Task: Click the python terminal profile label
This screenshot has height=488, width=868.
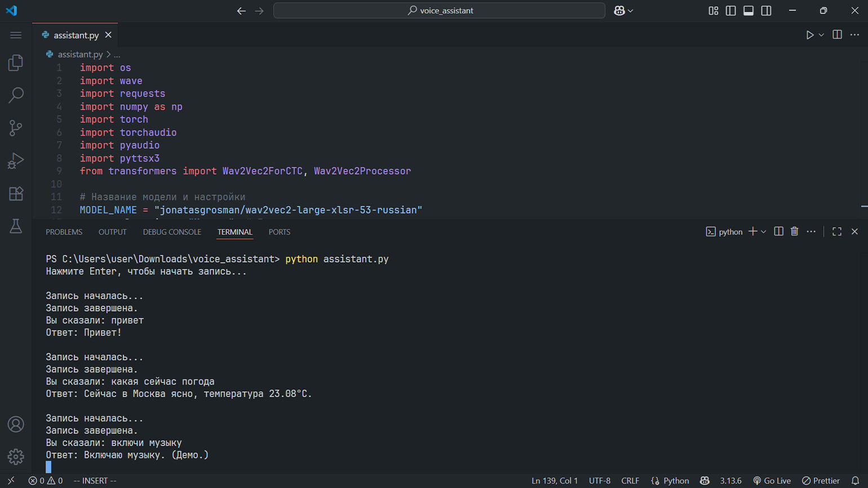Action: point(724,232)
